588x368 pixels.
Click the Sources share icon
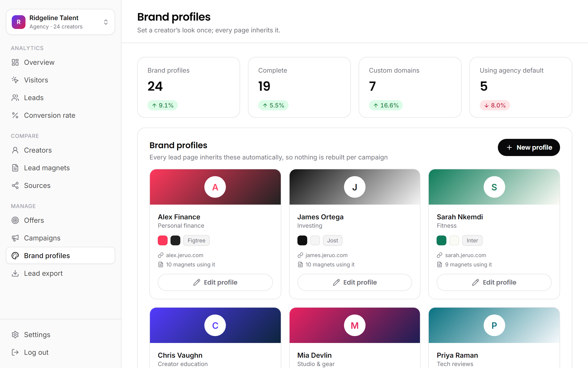click(15, 185)
